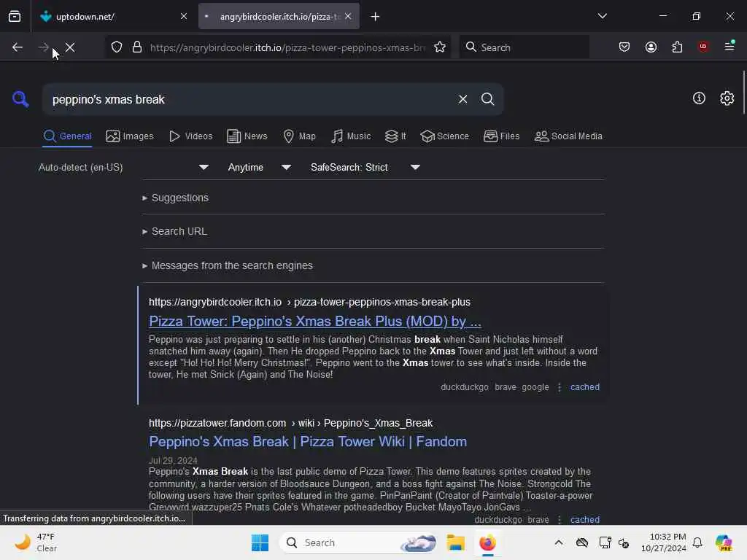Switch to News category

pos(247,136)
